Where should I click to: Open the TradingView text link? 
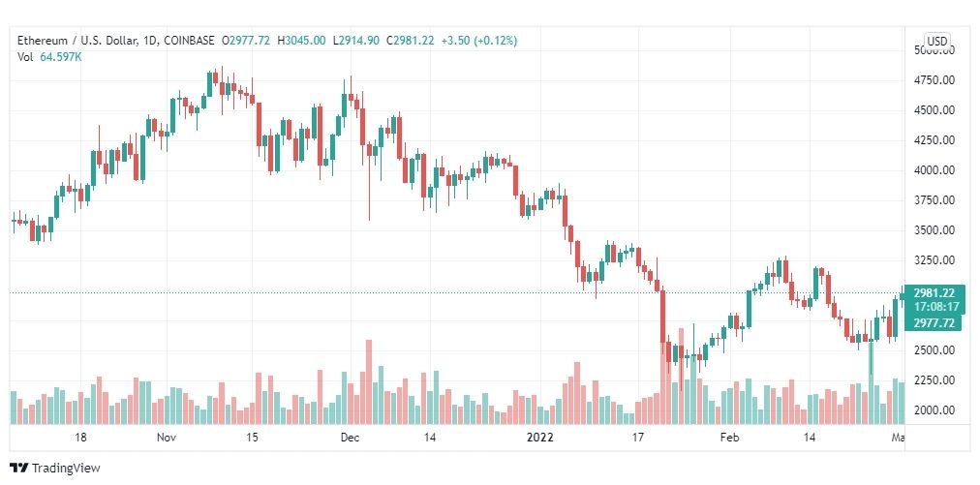[x=66, y=469]
